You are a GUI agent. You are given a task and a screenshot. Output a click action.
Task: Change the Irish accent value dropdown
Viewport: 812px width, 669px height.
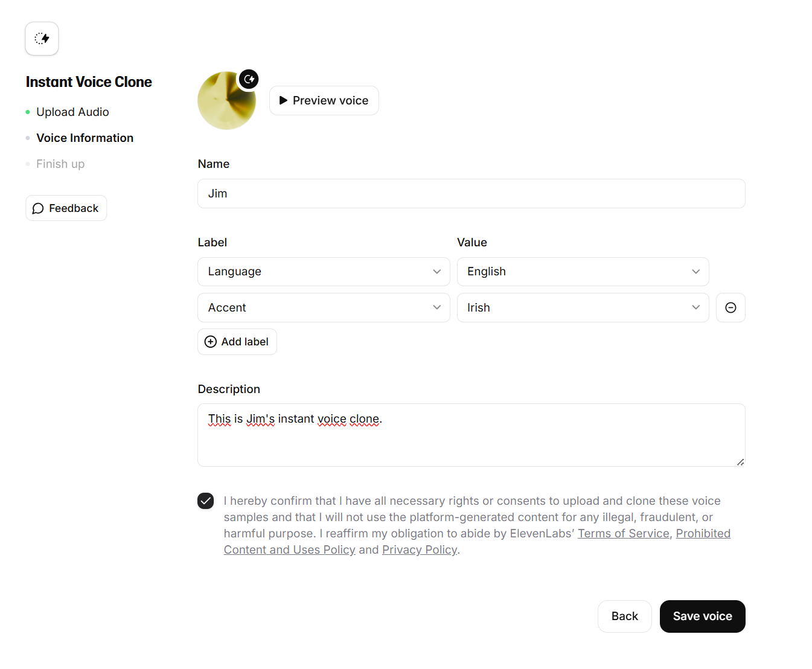click(583, 308)
